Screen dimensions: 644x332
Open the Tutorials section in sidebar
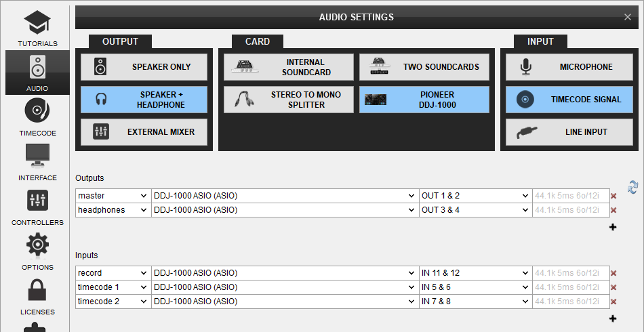(37, 27)
